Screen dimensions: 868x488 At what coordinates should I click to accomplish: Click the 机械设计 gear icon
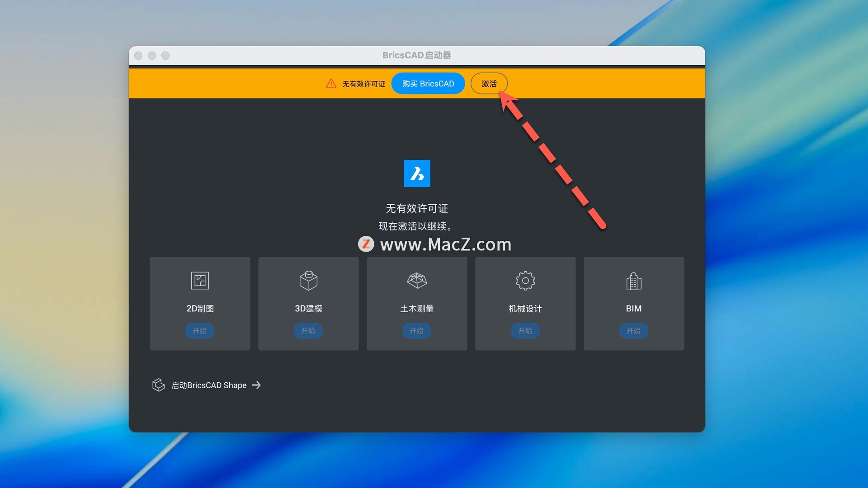(525, 281)
